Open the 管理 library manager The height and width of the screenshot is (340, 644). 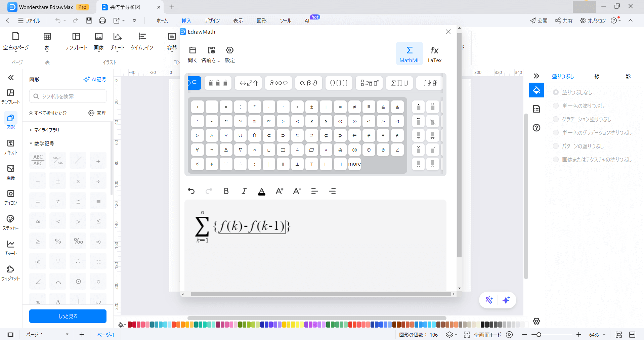point(97,113)
